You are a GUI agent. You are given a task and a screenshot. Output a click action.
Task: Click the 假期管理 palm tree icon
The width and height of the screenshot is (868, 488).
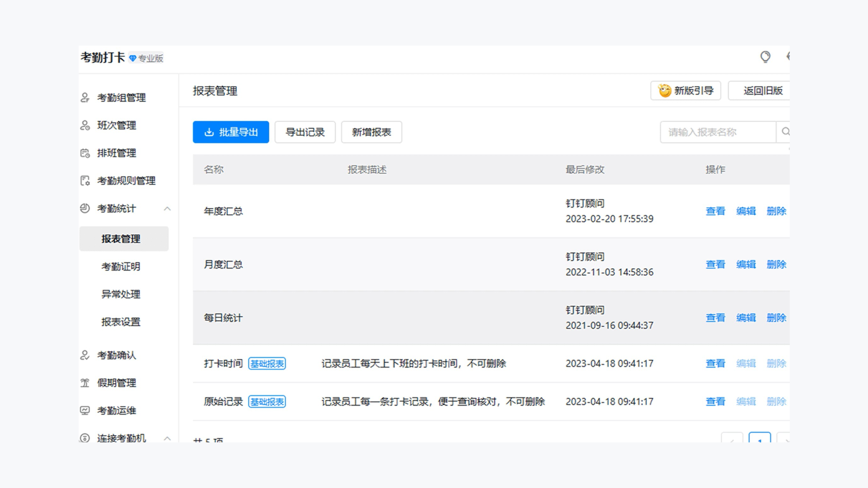coord(85,383)
